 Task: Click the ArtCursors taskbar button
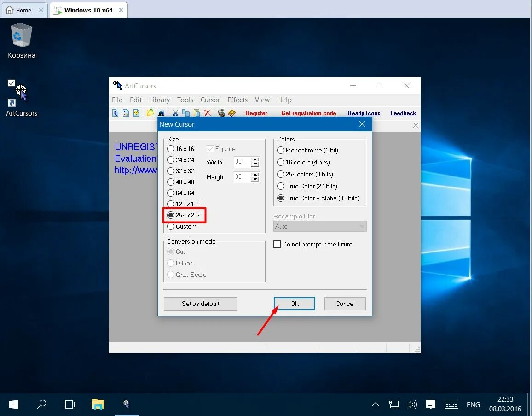point(126,404)
